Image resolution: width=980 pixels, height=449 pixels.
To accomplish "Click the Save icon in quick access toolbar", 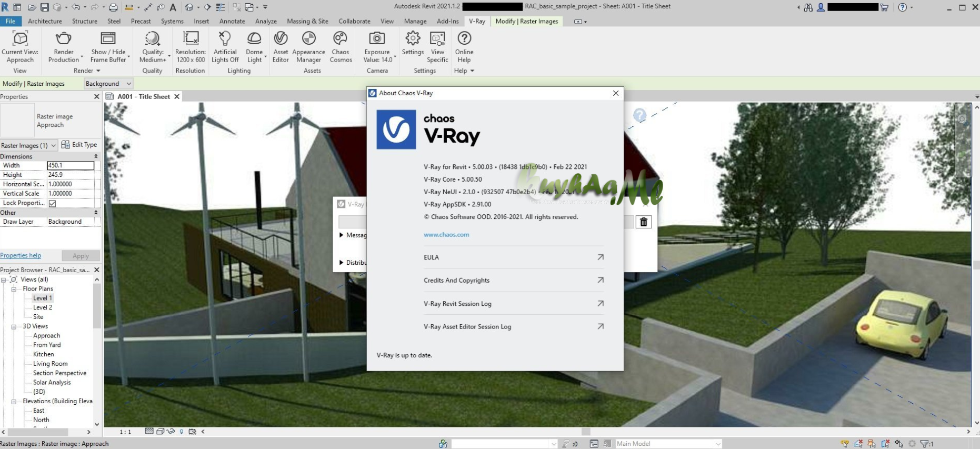I will pos(45,7).
